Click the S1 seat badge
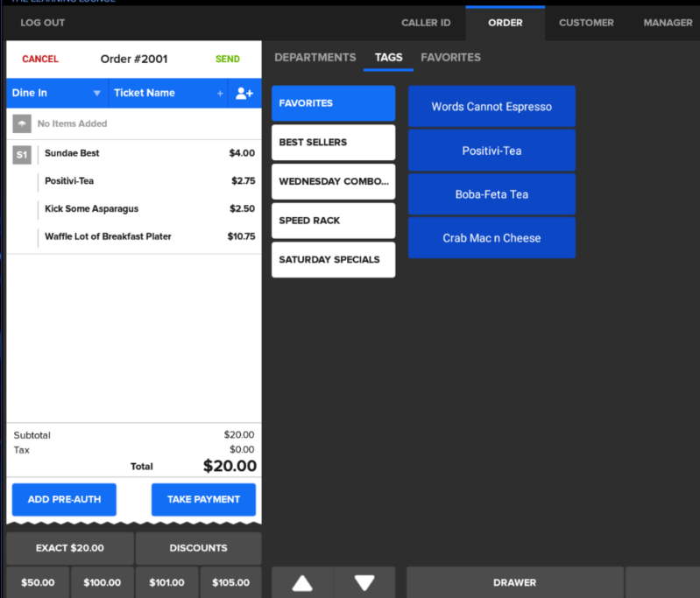The image size is (700, 598). pos(23,154)
